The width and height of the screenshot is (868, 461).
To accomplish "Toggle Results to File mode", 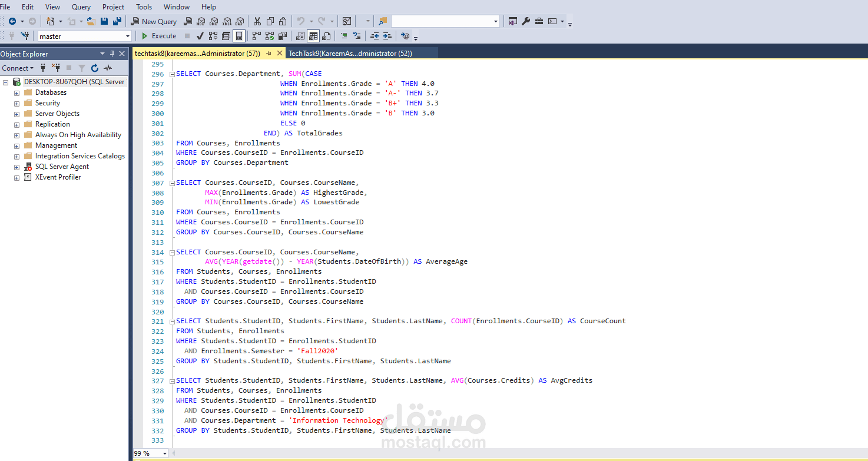I will point(326,36).
